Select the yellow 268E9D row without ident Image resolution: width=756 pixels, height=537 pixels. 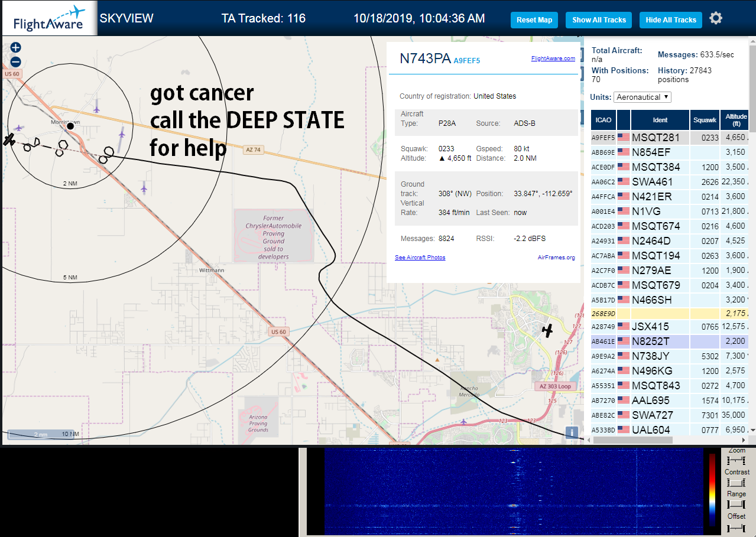pyautogui.click(x=670, y=314)
